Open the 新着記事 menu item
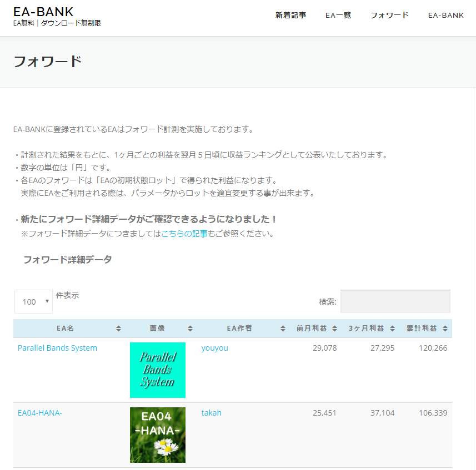 pos(290,15)
